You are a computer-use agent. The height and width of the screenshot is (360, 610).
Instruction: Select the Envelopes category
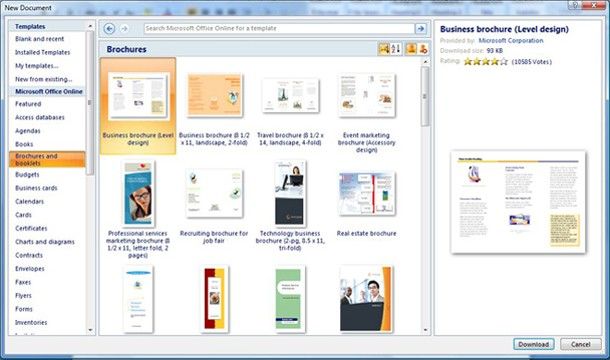click(x=30, y=269)
